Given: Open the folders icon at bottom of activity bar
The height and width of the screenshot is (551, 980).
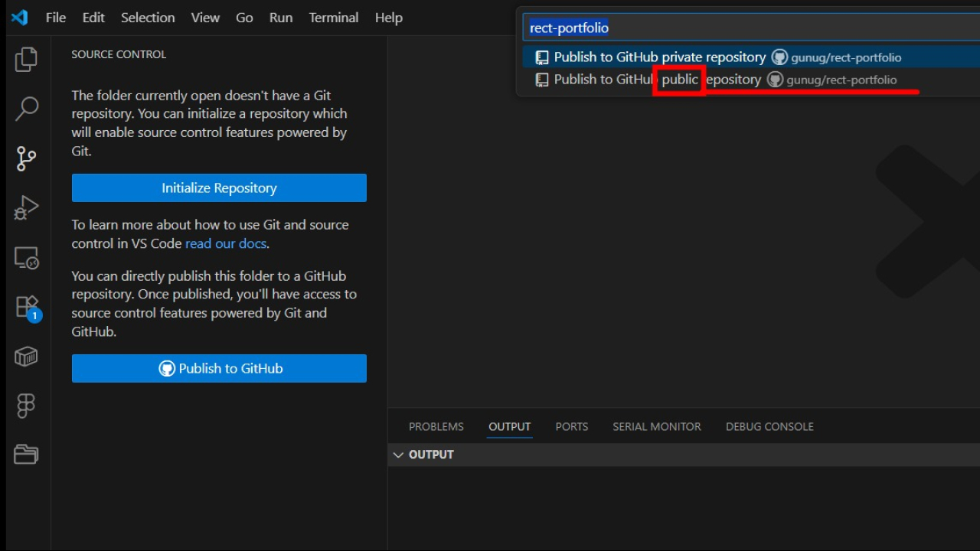Looking at the screenshot, I should [x=26, y=455].
